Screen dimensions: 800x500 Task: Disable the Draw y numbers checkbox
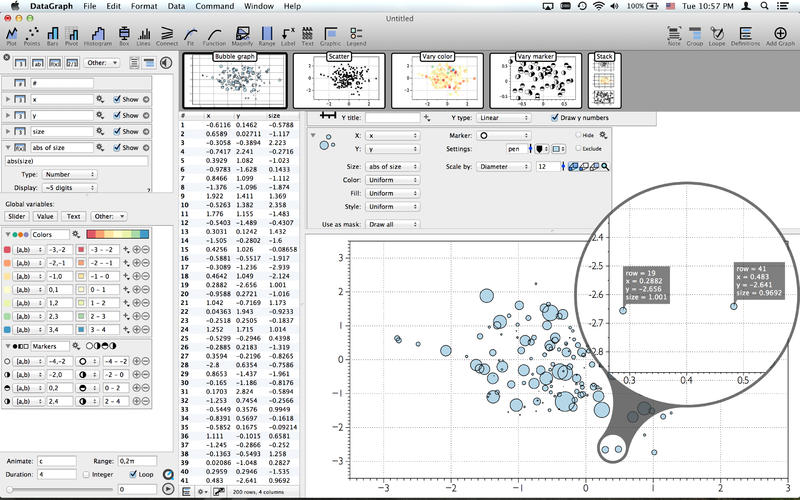coord(556,118)
